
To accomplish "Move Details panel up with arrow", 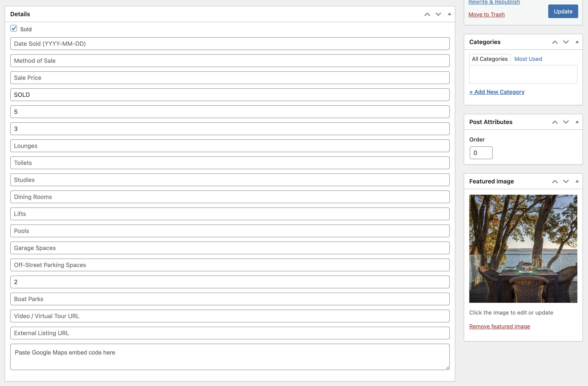I will tap(427, 14).
